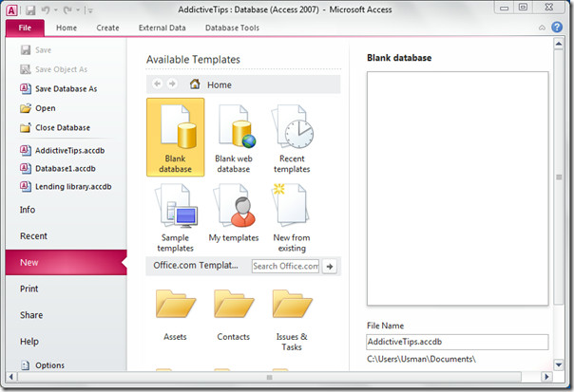Open recent file Database1.accdb

pos(58,169)
